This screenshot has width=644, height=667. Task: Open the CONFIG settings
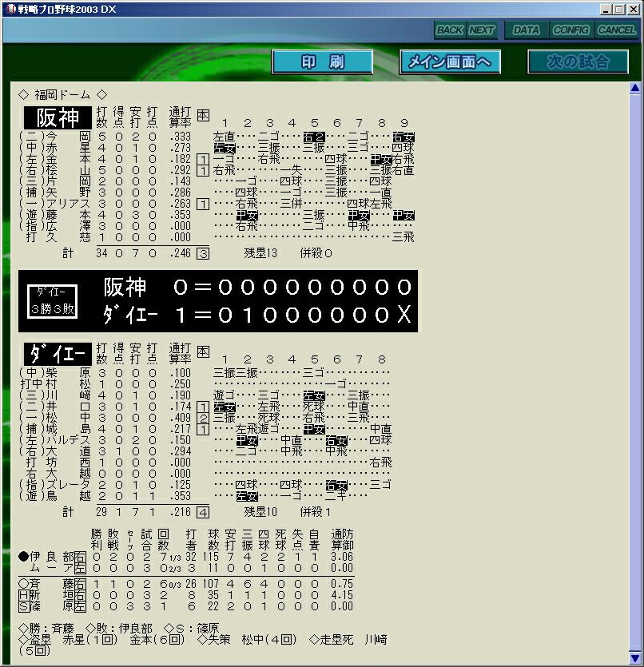[570, 30]
